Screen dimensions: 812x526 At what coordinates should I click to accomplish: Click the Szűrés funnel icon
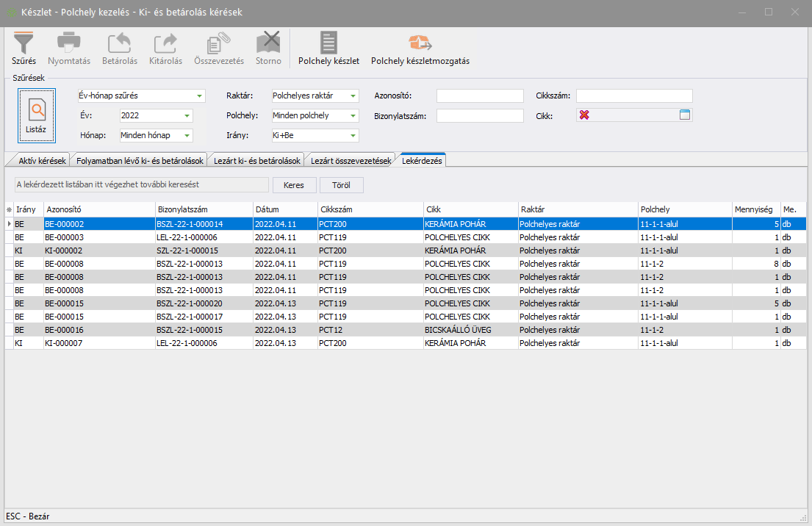tap(24, 43)
